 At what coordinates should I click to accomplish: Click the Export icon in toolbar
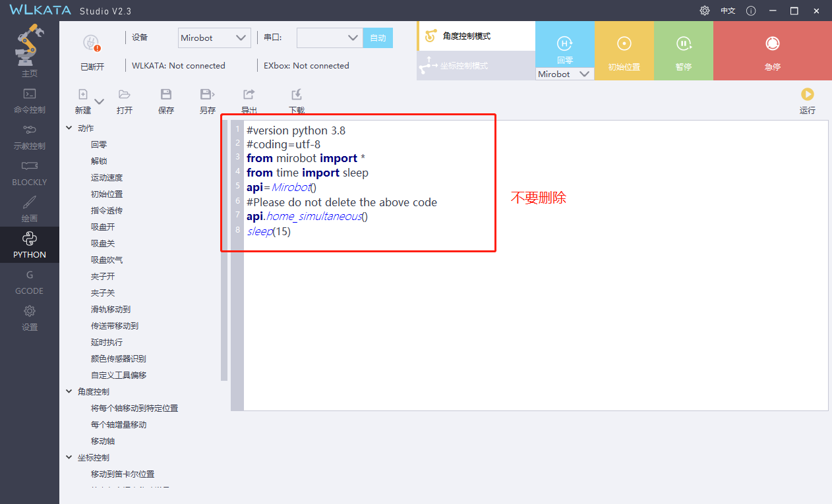point(249,95)
